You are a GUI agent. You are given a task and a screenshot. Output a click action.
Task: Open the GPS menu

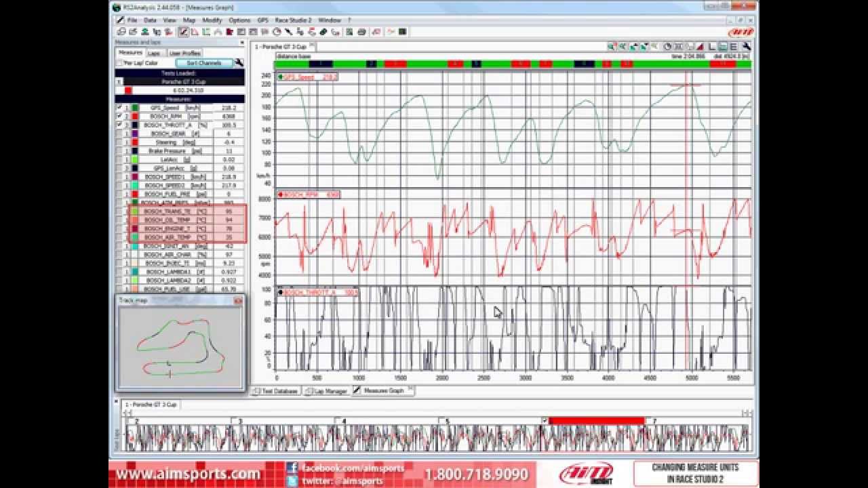pos(262,20)
